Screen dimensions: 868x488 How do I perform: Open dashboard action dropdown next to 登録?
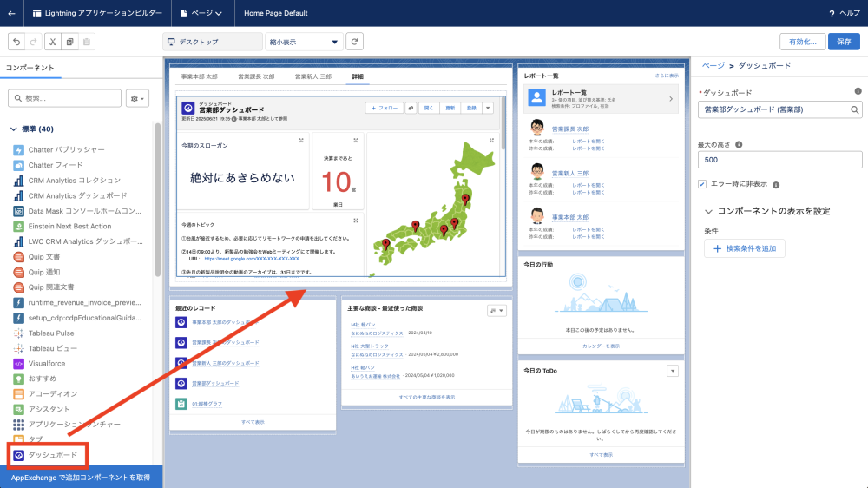[x=488, y=108]
